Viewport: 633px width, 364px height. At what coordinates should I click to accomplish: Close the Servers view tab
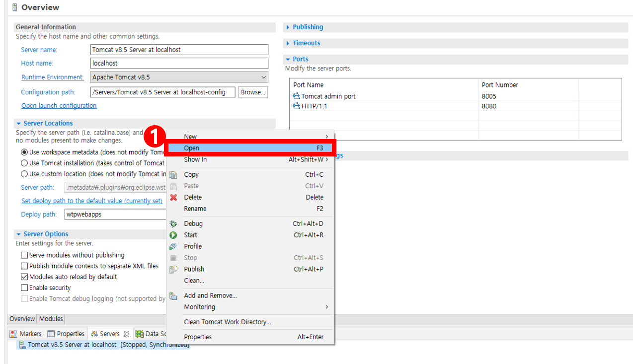click(127, 334)
